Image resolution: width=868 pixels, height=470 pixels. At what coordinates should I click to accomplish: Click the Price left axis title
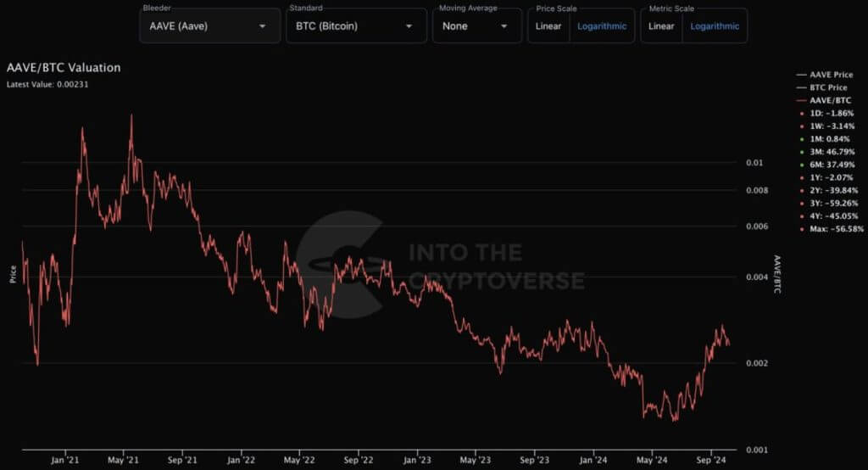tap(13, 274)
